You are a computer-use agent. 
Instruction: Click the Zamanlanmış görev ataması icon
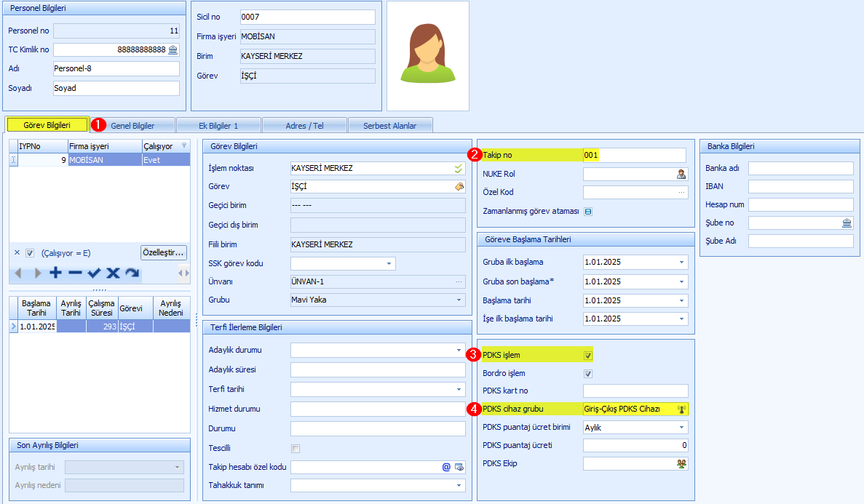tap(588, 212)
